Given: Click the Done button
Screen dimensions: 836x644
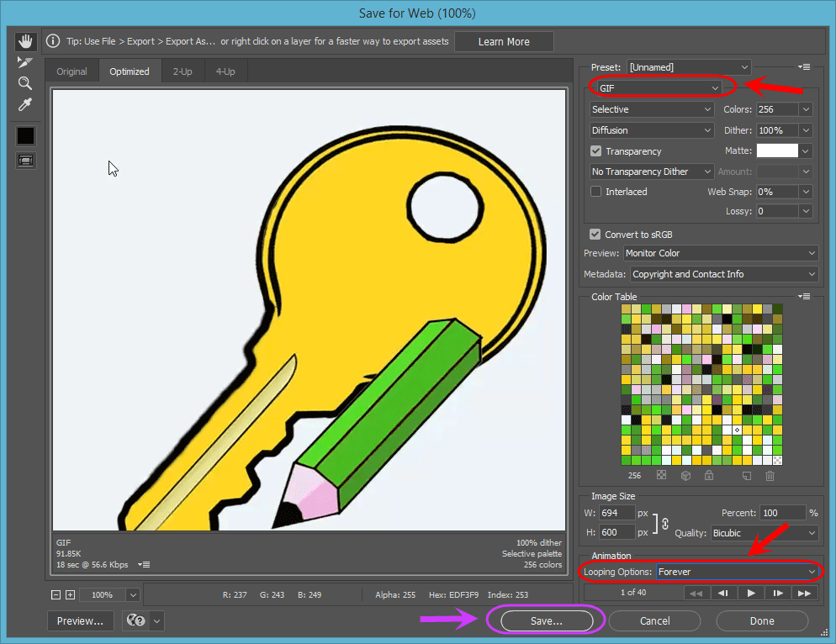Looking at the screenshot, I should 762,620.
